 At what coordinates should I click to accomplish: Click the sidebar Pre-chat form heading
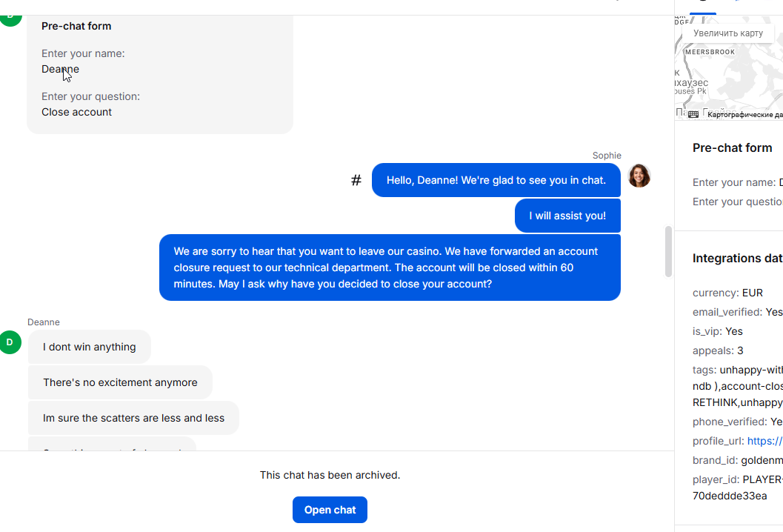click(732, 148)
